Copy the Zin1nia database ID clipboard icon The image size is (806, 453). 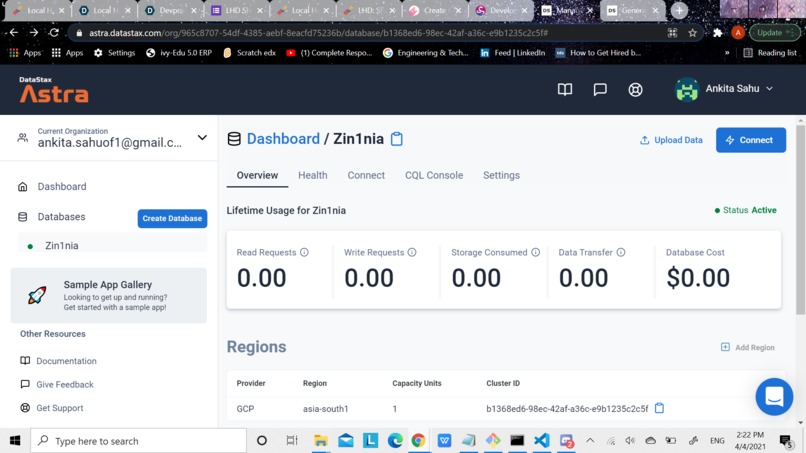point(396,139)
